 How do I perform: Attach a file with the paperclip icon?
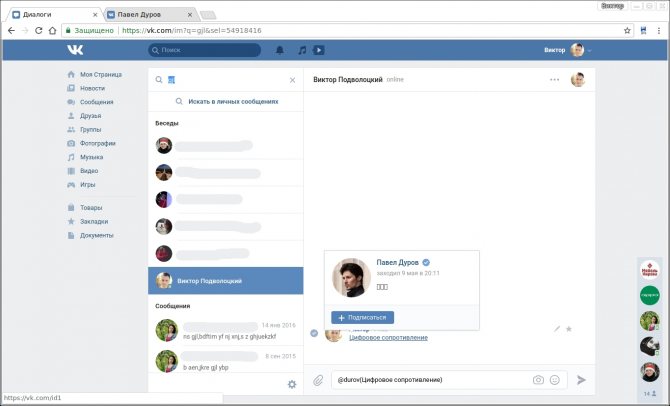point(318,380)
